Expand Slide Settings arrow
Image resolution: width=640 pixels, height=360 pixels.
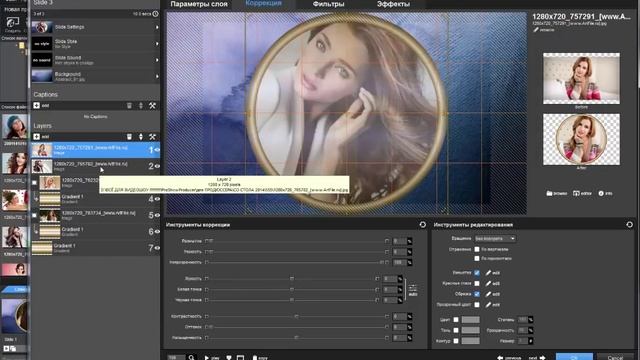click(x=157, y=27)
